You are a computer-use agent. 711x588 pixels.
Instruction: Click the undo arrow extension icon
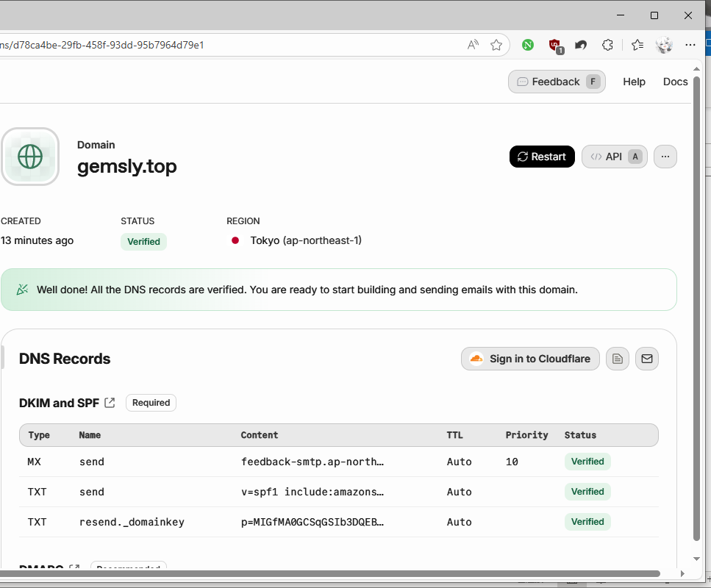point(581,45)
